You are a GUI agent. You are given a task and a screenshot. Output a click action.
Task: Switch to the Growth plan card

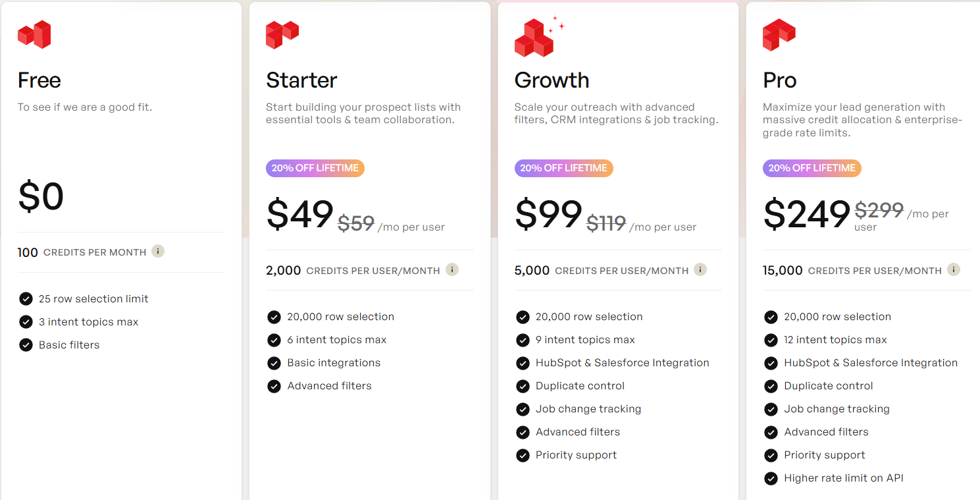click(552, 80)
